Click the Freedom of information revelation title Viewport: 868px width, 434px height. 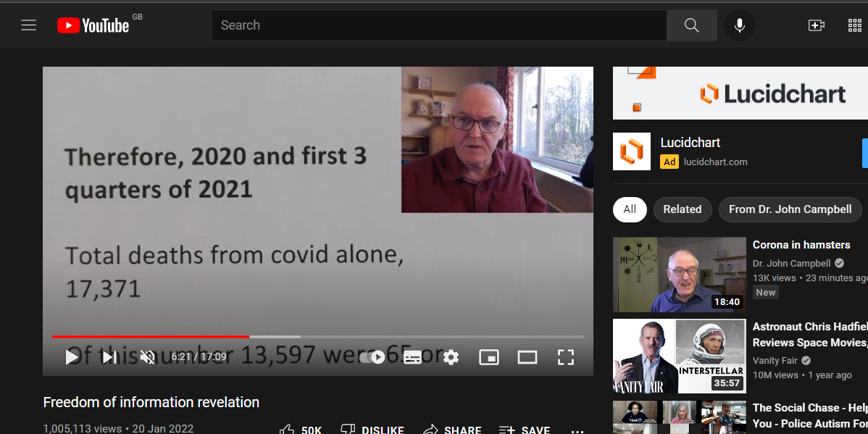tap(151, 402)
